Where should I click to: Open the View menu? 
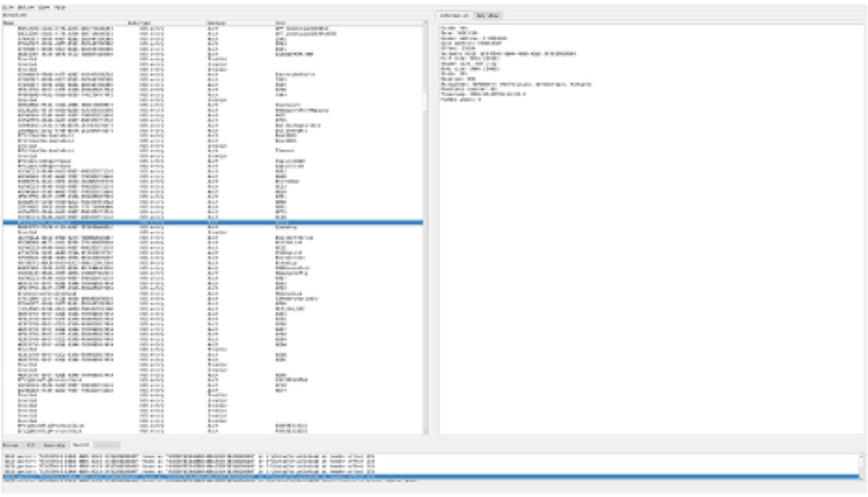click(x=44, y=7)
